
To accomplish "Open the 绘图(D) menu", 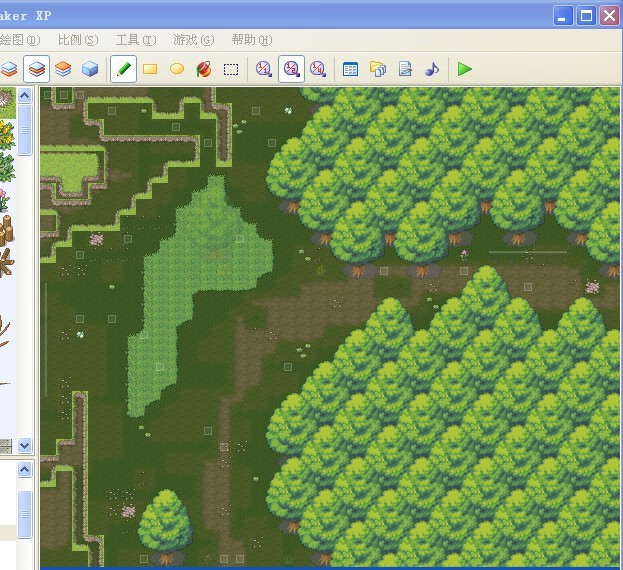I will [x=20, y=40].
